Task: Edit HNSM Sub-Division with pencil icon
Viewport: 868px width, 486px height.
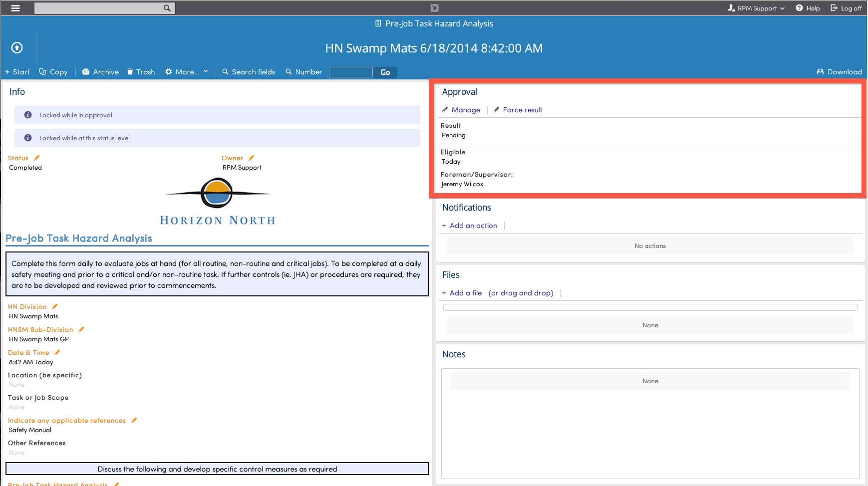Action: point(81,329)
